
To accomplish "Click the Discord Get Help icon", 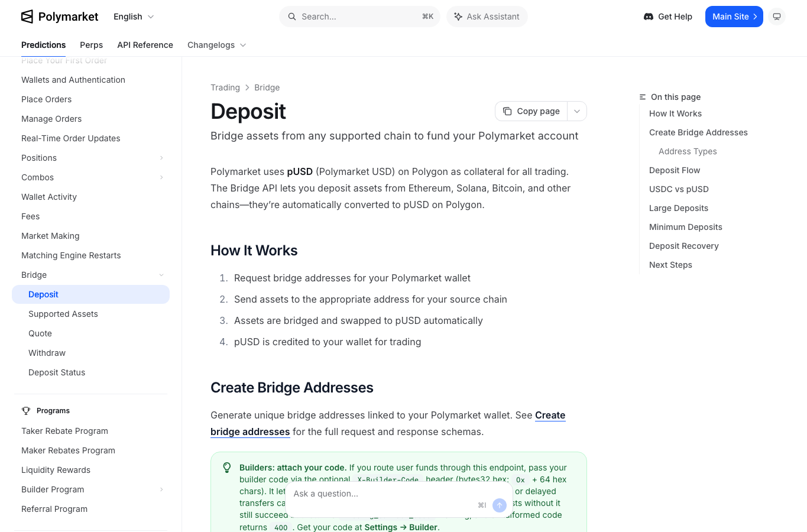I will tap(649, 17).
